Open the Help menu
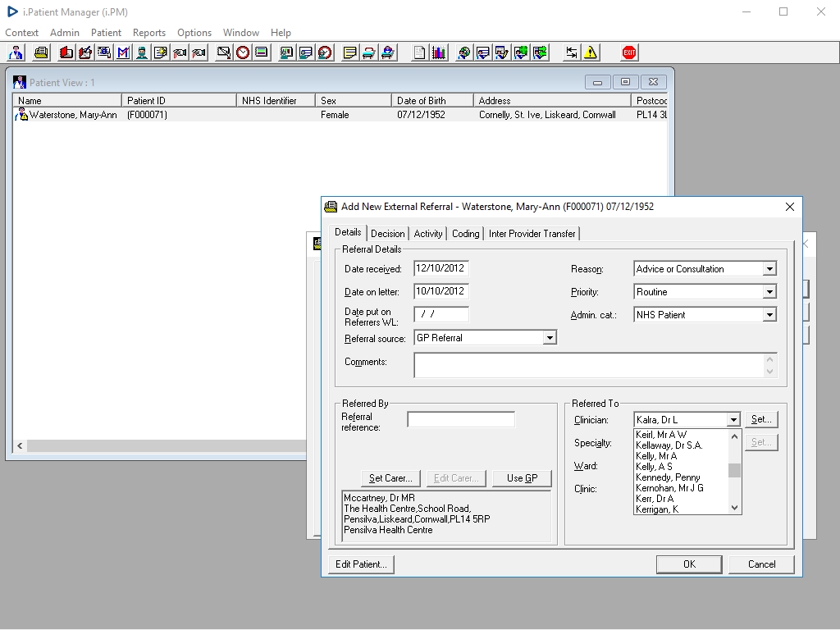Viewport: 840px width, 630px height. pyautogui.click(x=281, y=33)
